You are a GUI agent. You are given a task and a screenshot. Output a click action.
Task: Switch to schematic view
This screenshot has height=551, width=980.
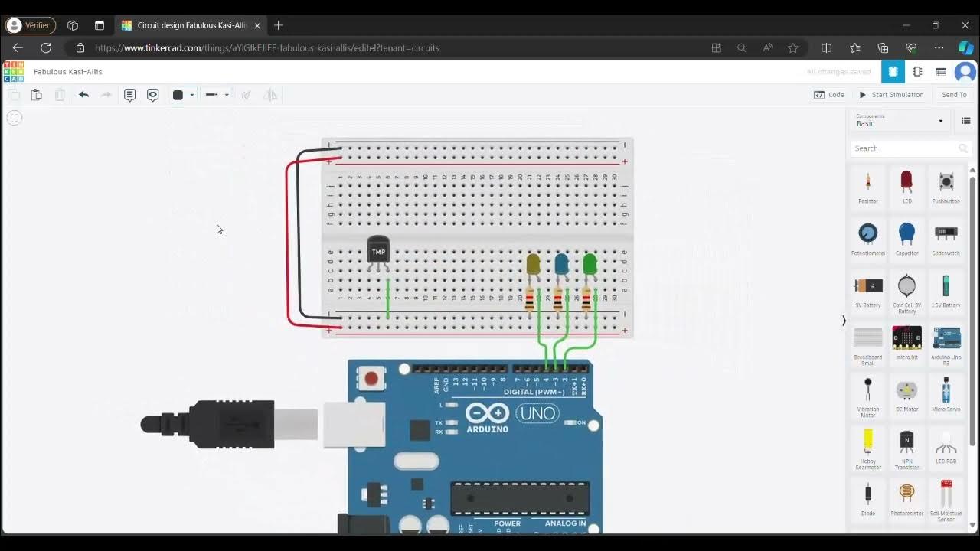(x=917, y=72)
